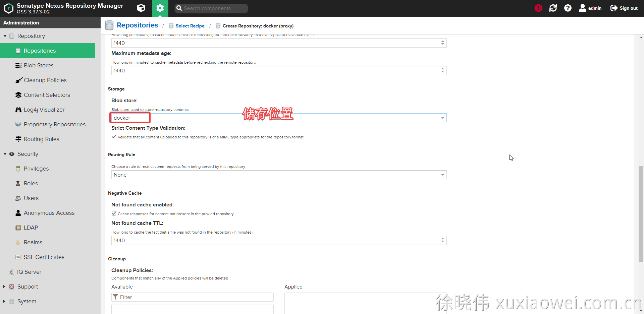
Task: Expand the Support tree section
Action: (x=4, y=287)
